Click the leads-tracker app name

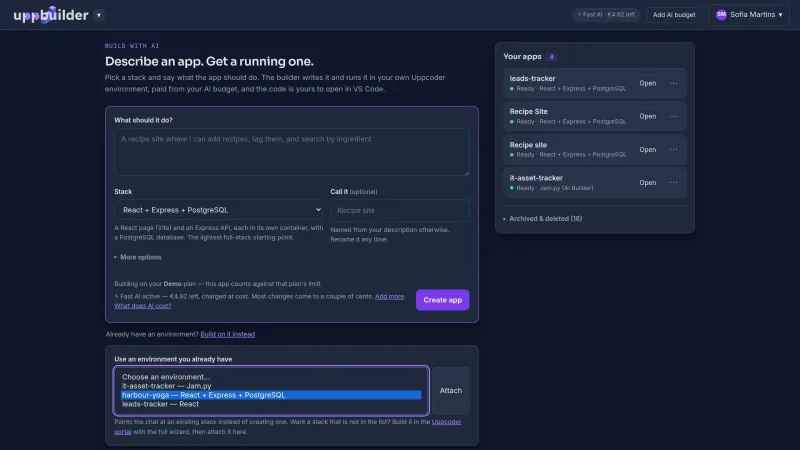pos(532,79)
